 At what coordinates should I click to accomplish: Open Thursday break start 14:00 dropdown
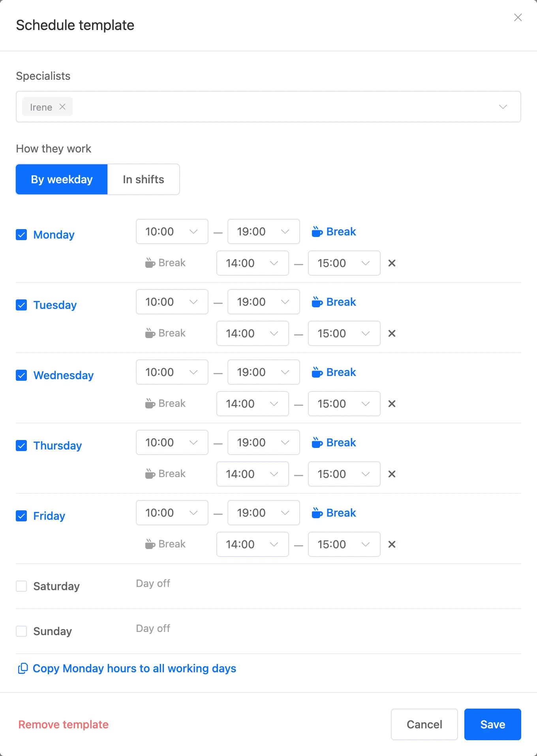coord(253,474)
